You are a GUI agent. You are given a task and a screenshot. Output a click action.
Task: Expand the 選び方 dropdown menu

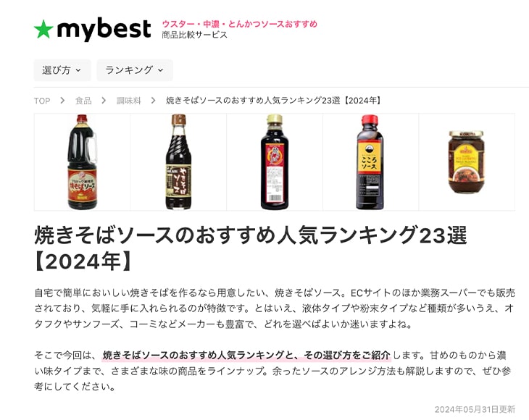(x=62, y=70)
